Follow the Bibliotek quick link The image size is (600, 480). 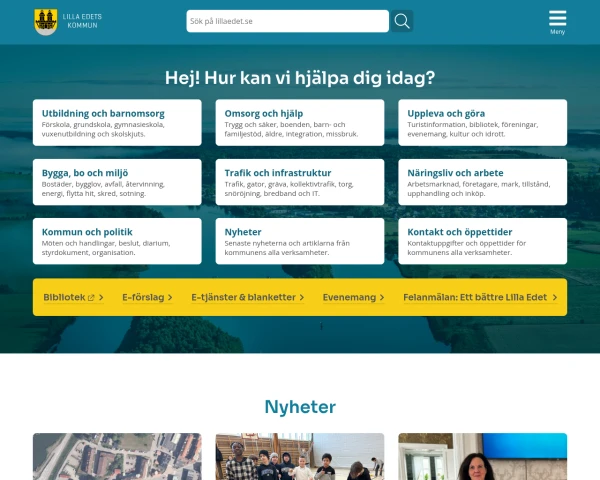tap(73, 297)
